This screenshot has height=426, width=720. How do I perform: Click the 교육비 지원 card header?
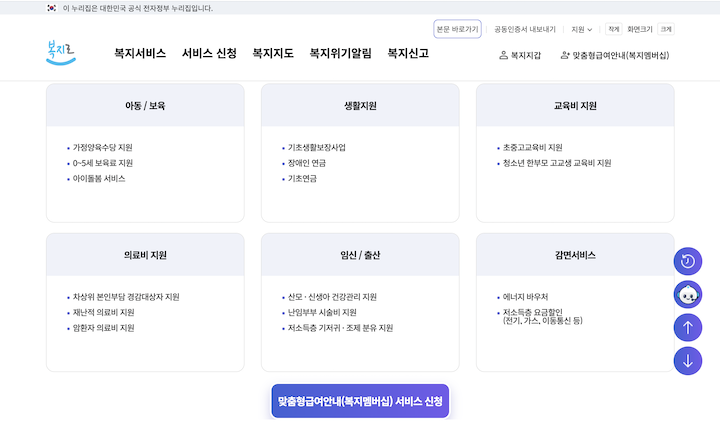point(575,105)
